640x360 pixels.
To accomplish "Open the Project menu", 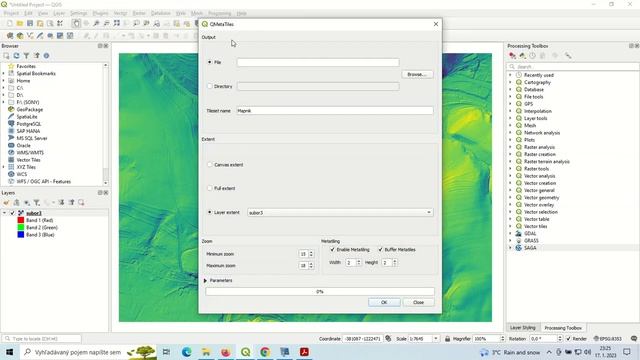I will pos(11,13).
